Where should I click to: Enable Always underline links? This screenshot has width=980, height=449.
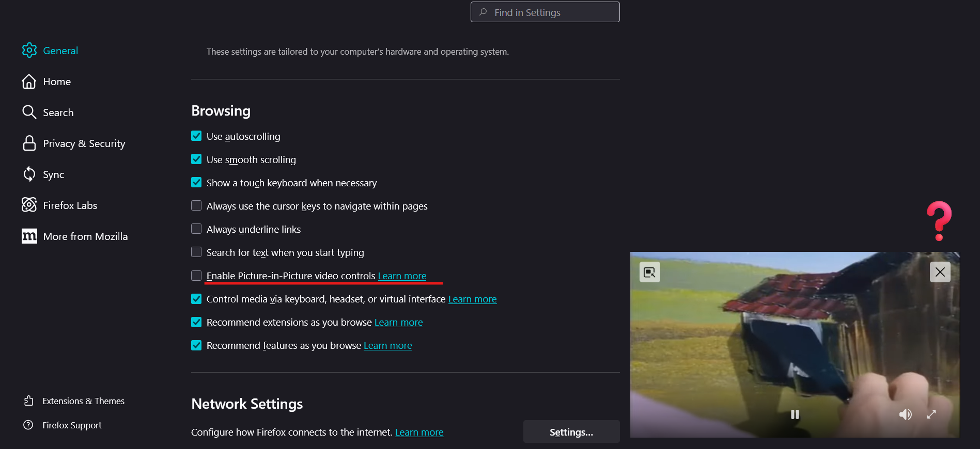[196, 229]
